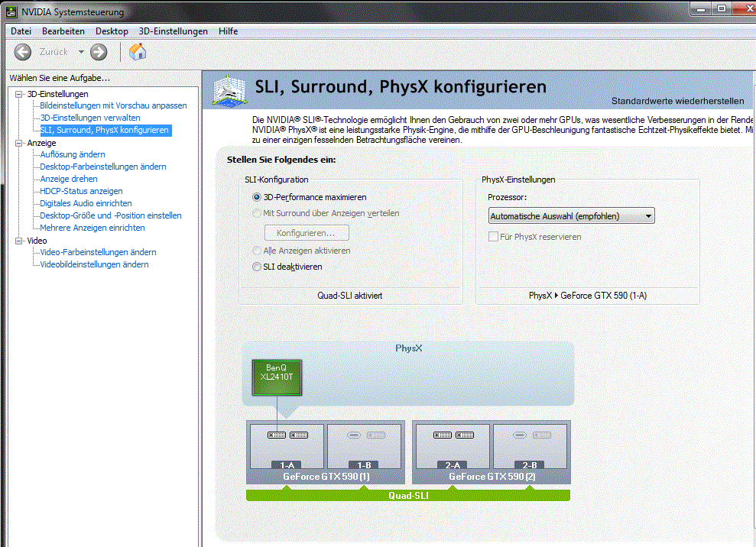Click the Zurück label in toolbar
This screenshot has height=547, width=756.
pyautogui.click(x=54, y=51)
